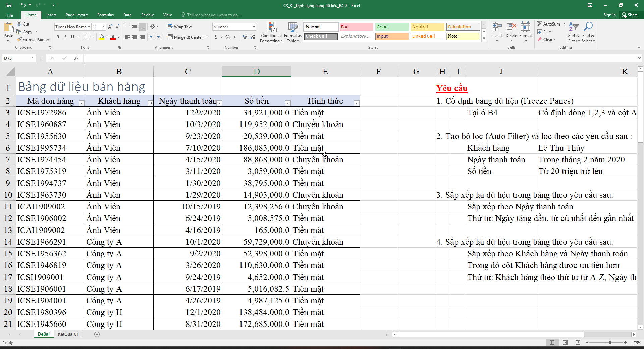Toggle Italic formatting

coord(65,37)
